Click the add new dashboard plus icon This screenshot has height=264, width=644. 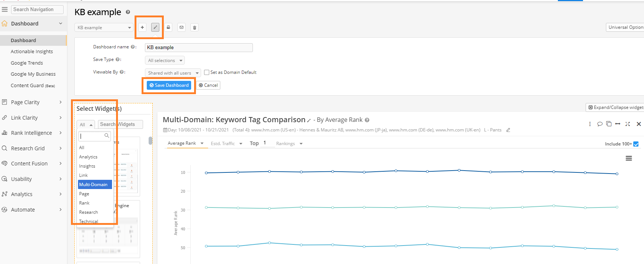coord(142,27)
